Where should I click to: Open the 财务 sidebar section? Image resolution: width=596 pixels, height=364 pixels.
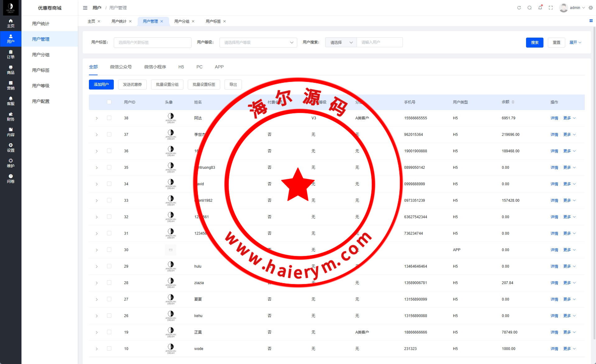pyautogui.click(x=11, y=117)
